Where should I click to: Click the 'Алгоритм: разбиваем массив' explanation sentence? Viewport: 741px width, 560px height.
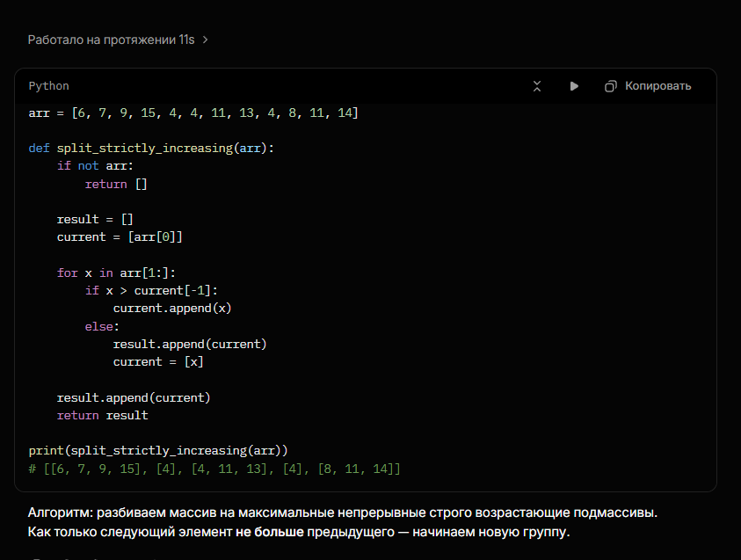click(343, 513)
